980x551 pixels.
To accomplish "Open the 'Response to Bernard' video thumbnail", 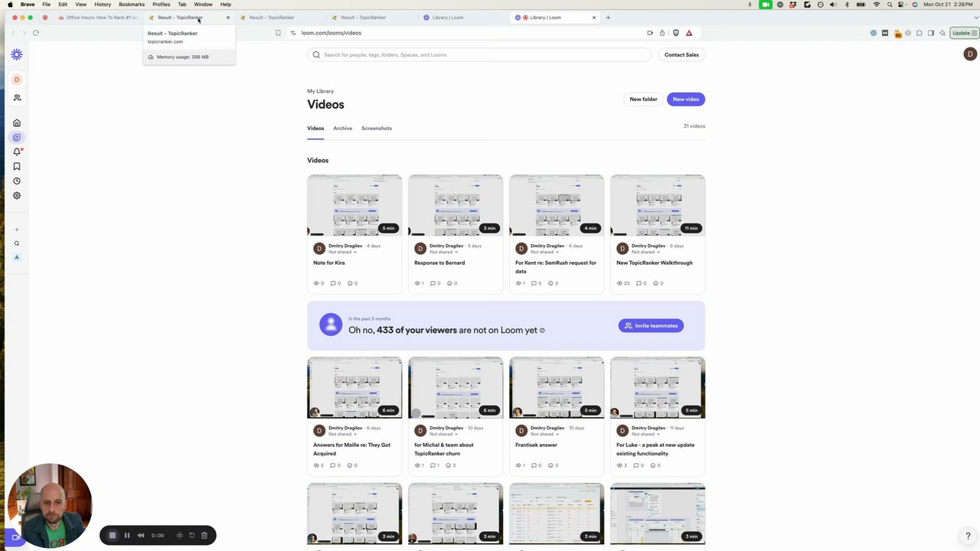I will 456,205.
